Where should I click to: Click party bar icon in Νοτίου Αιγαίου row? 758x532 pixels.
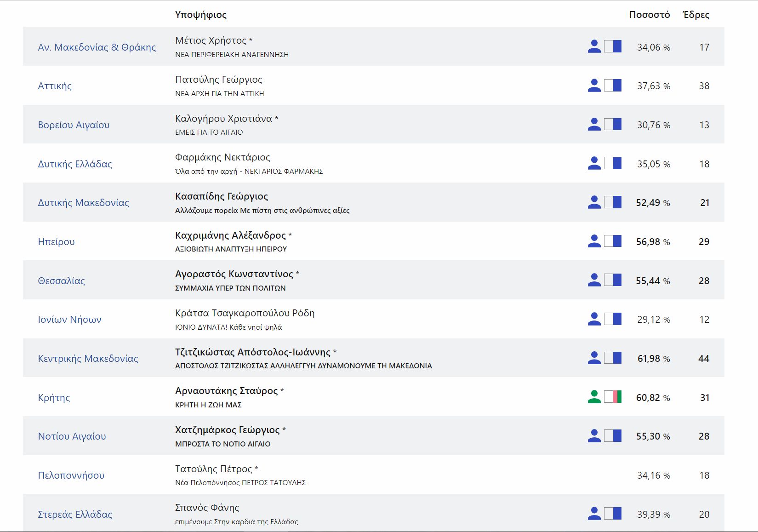click(613, 435)
